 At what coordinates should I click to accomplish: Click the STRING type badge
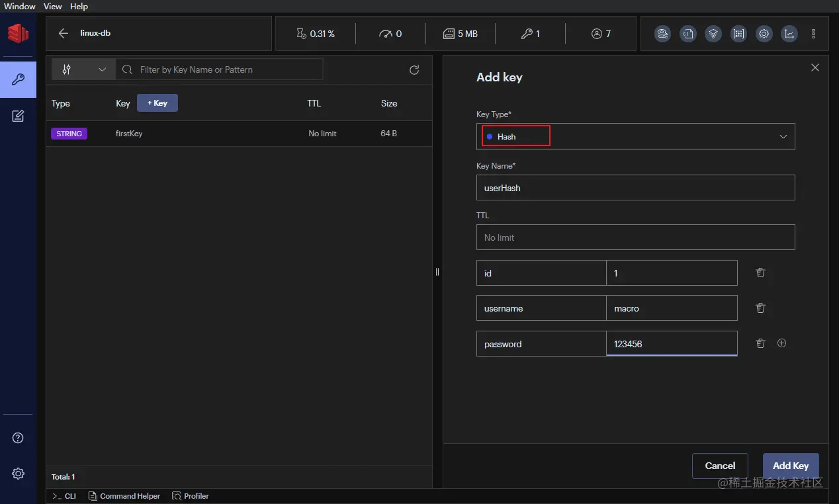[x=69, y=134]
